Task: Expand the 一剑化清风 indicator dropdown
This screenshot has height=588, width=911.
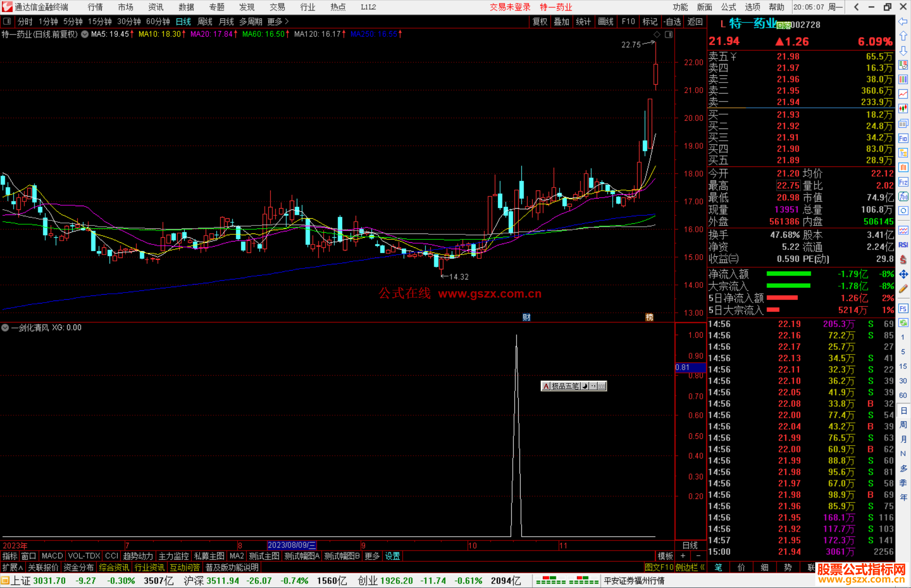Action: (5, 328)
